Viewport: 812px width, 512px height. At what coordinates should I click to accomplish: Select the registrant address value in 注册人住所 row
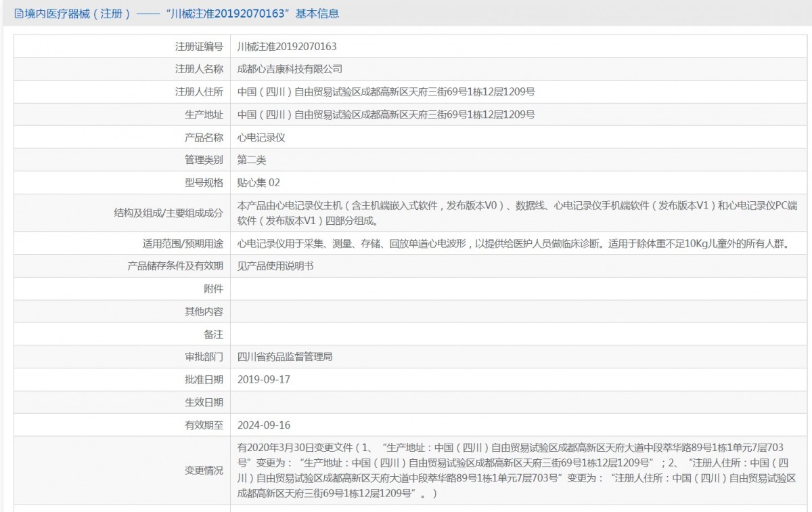pyautogui.click(x=386, y=91)
